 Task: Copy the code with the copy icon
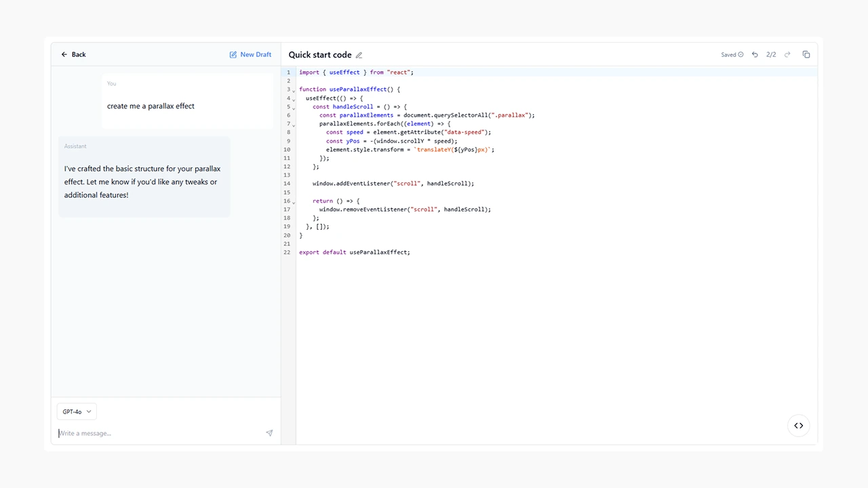[x=806, y=55]
